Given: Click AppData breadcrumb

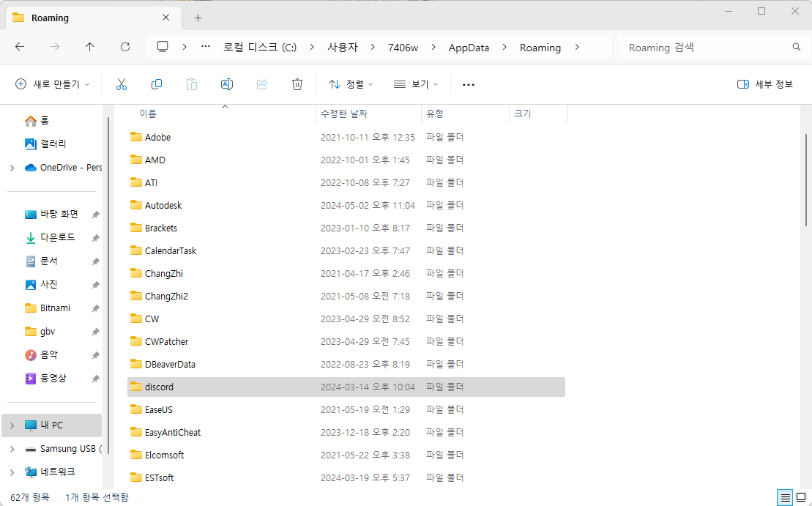Looking at the screenshot, I should pyautogui.click(x=469, y=47).
